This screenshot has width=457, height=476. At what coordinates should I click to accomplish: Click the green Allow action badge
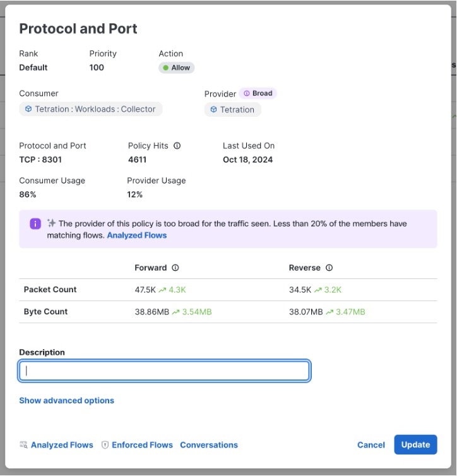tap(176, 68)
